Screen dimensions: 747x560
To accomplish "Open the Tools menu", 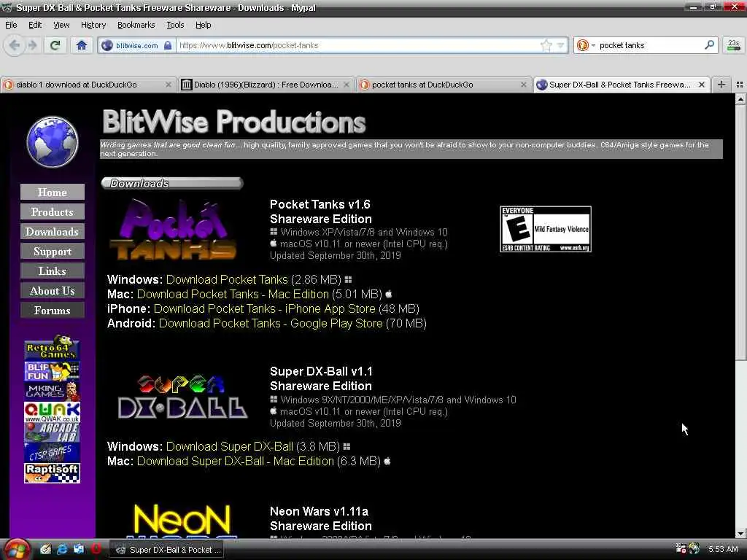I will [175, 25].
